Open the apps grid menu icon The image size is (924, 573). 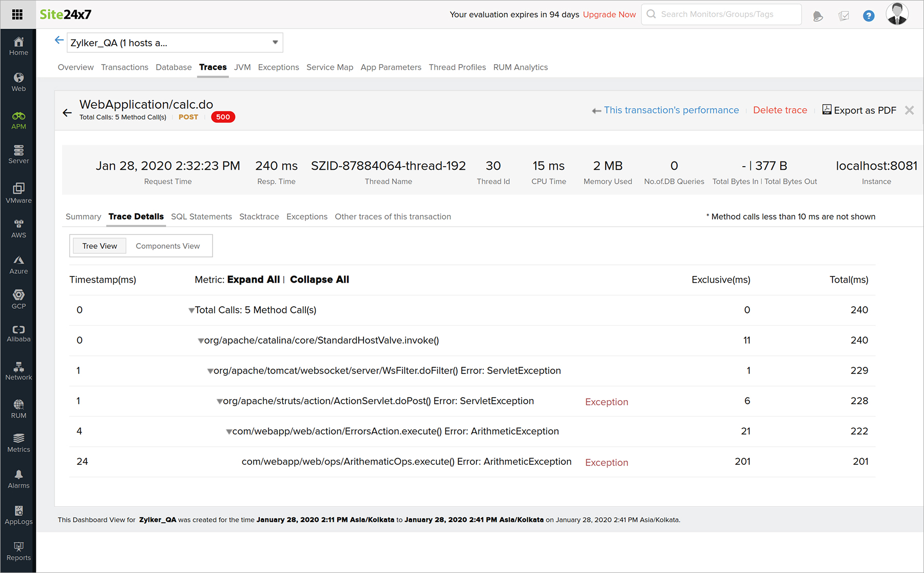[17, 14]
